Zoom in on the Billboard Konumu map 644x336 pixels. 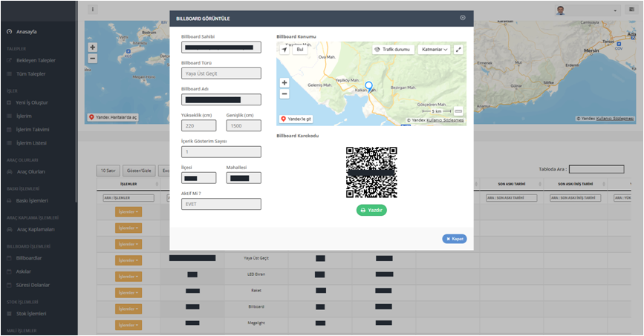pyautogui.click(x=284, y=83)
